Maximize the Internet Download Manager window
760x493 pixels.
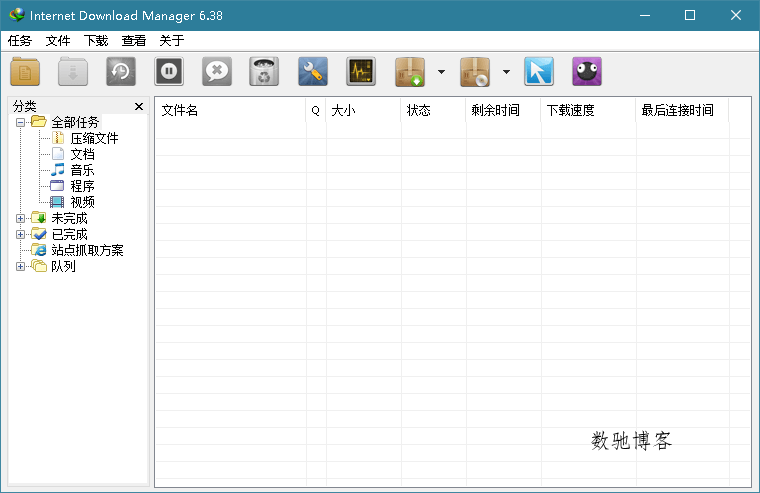690,16
